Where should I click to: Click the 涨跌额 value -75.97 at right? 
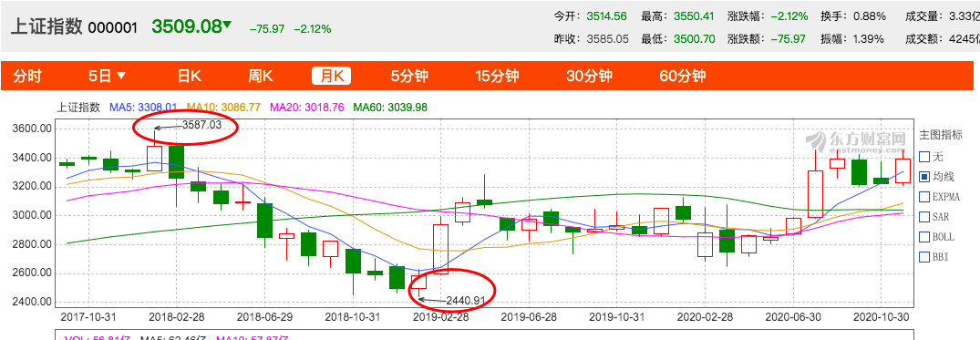coord(789,39)
